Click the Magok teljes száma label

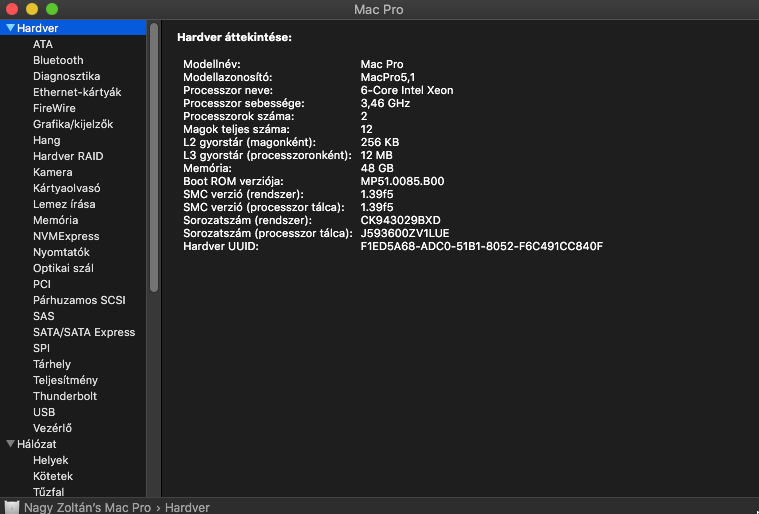click(x=236, y=129)
